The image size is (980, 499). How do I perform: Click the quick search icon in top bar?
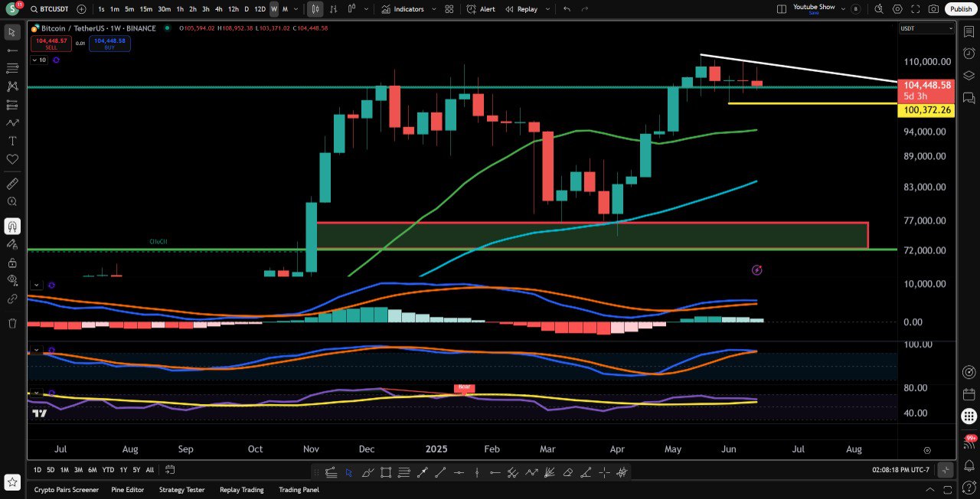coord(878,9)
